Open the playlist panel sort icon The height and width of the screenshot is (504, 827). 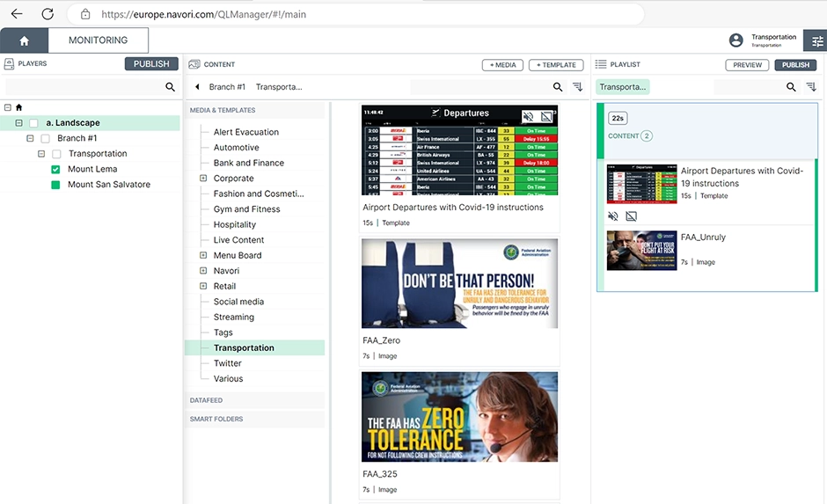811,87
